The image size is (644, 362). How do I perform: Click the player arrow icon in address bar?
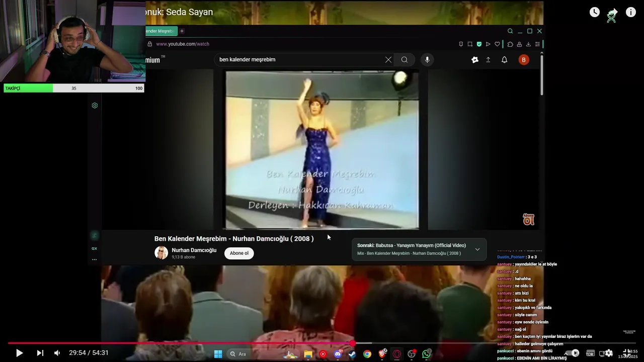pos(488,44)
